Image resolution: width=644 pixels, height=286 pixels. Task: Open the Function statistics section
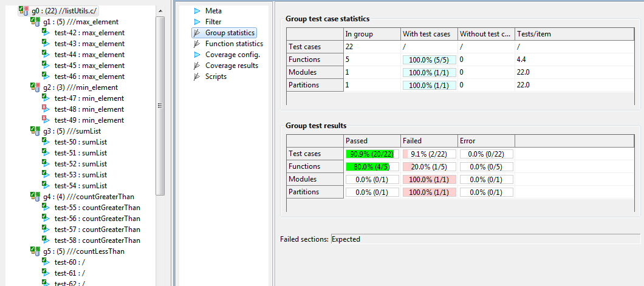click(234, 44)
